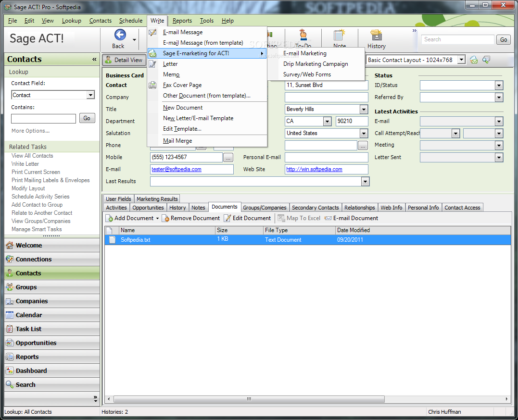Click the Groups icon in navigation
The height and width of the screenshot is (420, 518).
point(10,287)
